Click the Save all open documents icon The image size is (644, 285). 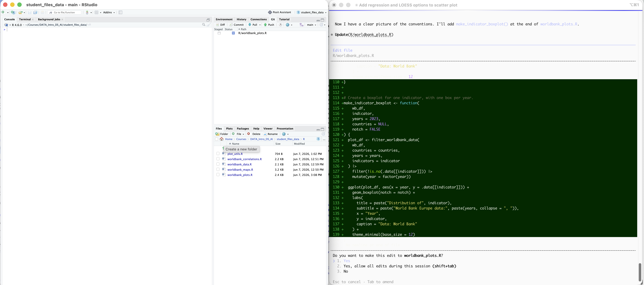tap(35, 12)
